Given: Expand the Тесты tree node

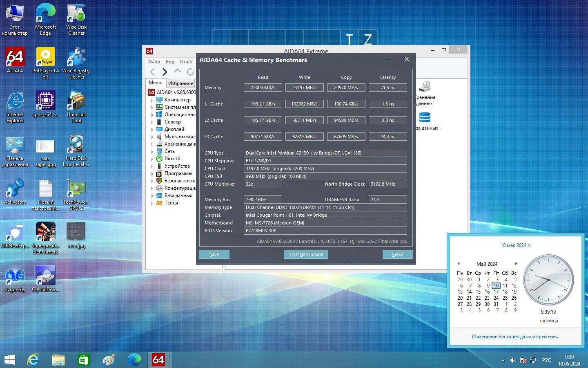Looking at the screenshot, I should pos(152,203).
